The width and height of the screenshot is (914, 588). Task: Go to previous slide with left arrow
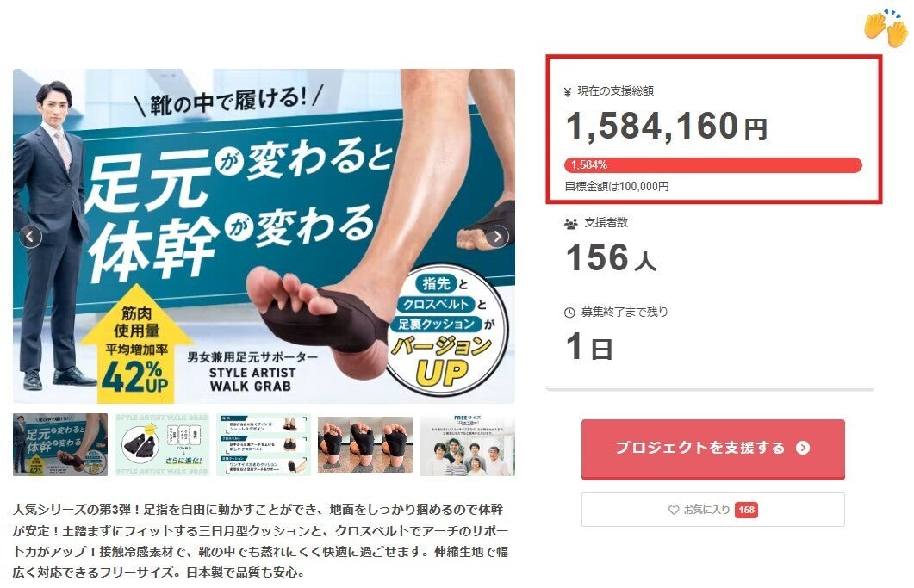[30, 237]
